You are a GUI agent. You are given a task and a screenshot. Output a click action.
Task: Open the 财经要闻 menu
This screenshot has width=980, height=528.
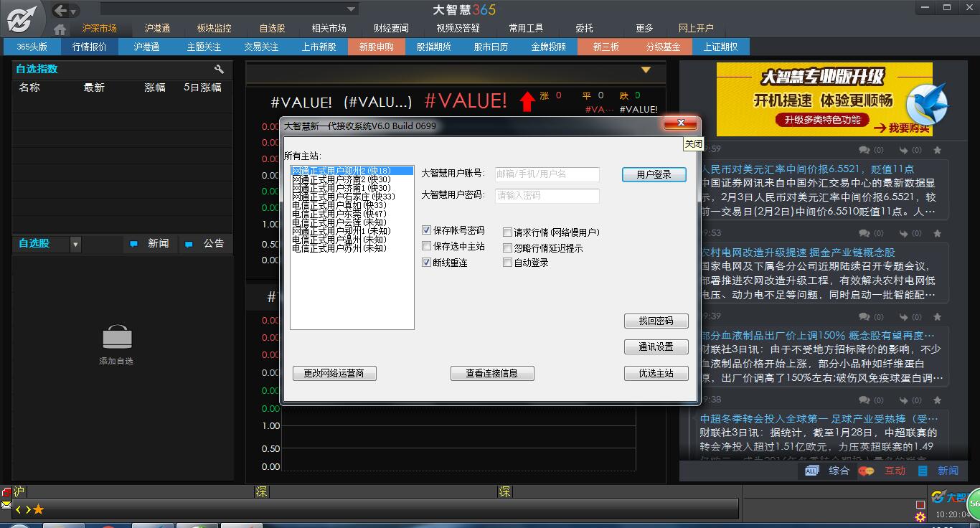tap(391, 28)
